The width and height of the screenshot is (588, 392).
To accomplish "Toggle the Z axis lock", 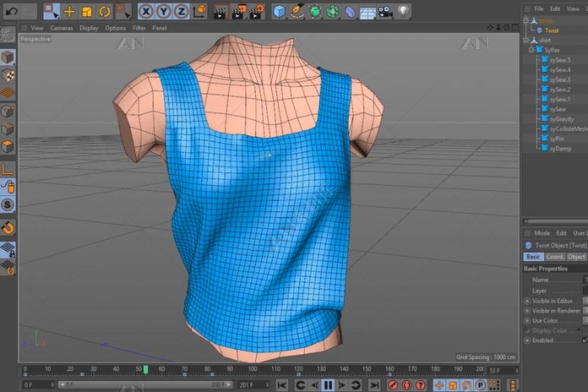I will click(x=182, y=11).
